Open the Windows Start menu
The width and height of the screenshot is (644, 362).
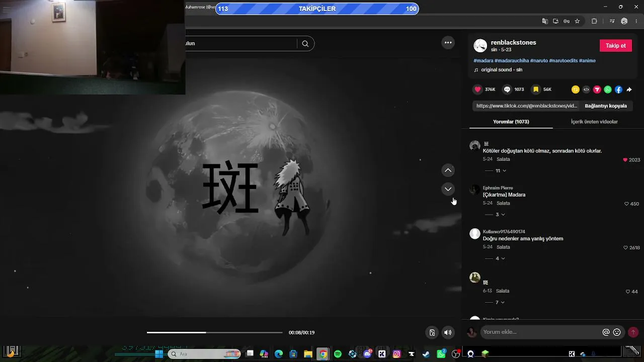(x=159, y=354)
